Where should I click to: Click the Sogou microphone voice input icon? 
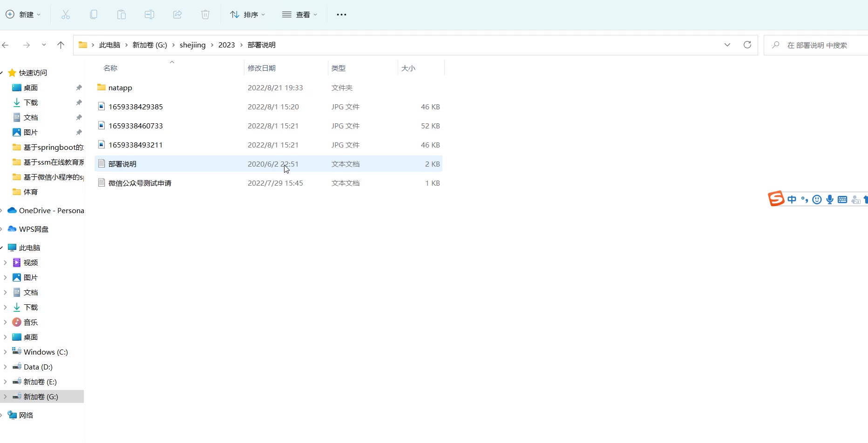(830, 200)
